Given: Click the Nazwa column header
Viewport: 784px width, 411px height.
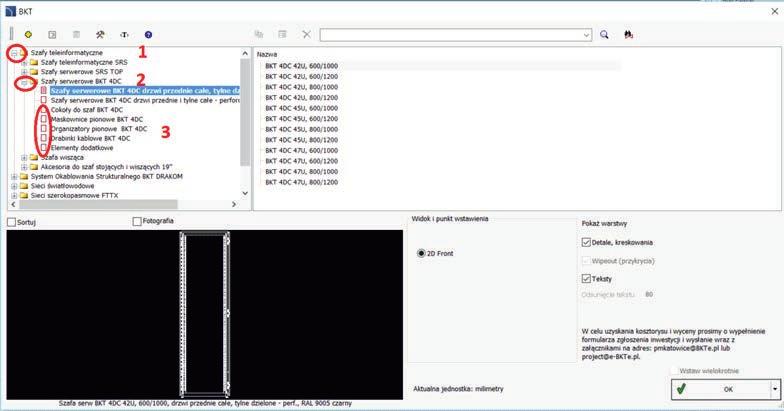Looking at the screenshot, I should coord(266,54).
